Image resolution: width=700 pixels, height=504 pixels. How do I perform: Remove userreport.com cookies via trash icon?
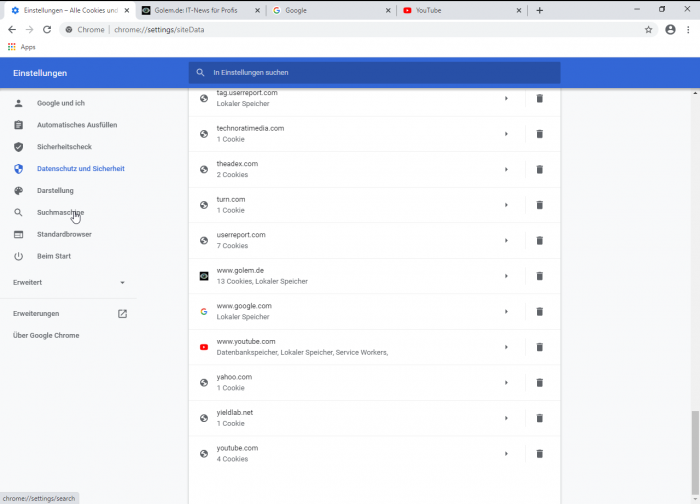point(539,241)
